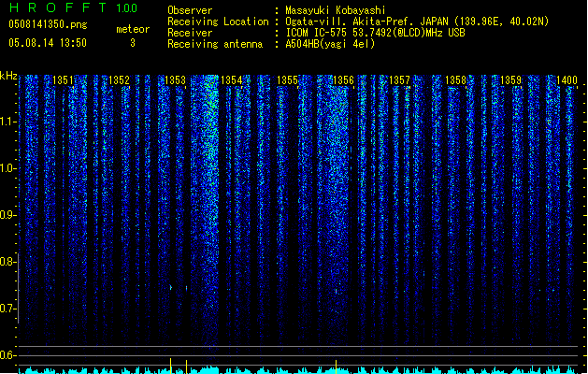Screen dimensions: 588x374
Task: Click the 1357 time marker
Action: click(399, 80)
